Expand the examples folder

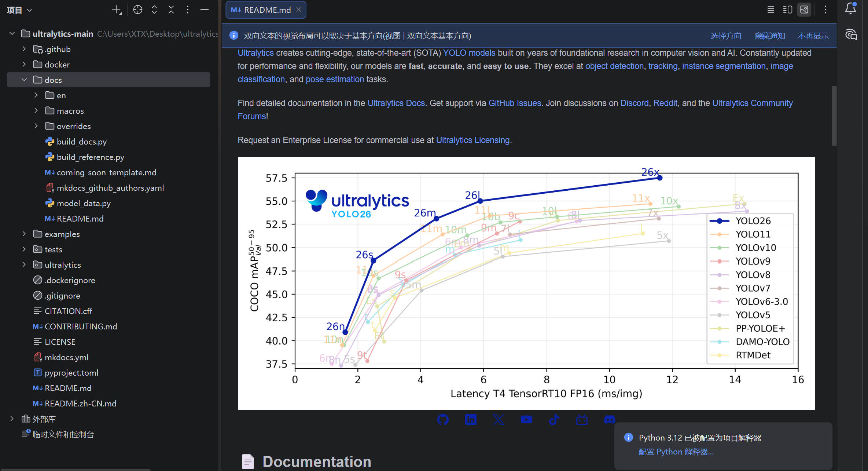[24, 234]
